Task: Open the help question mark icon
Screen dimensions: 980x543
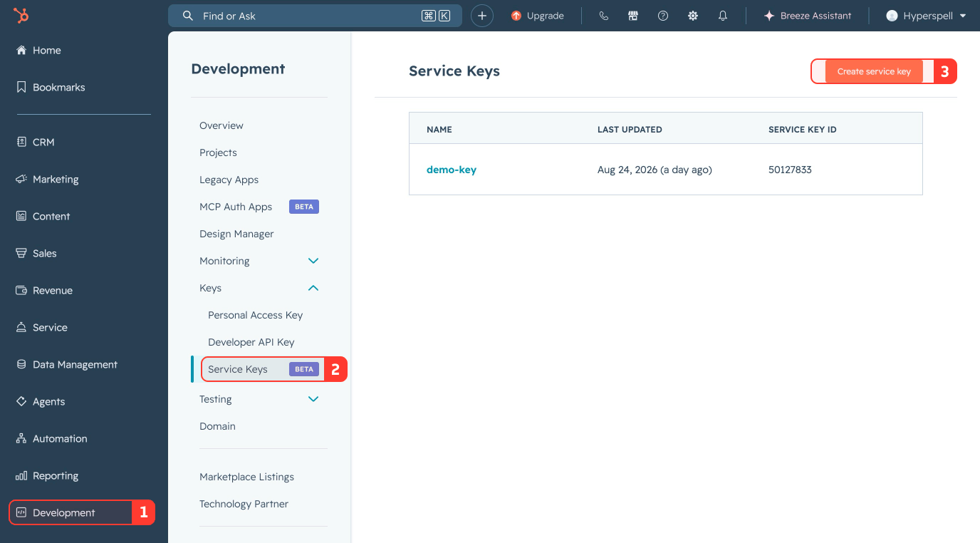Action: click(x=663, y=16)
